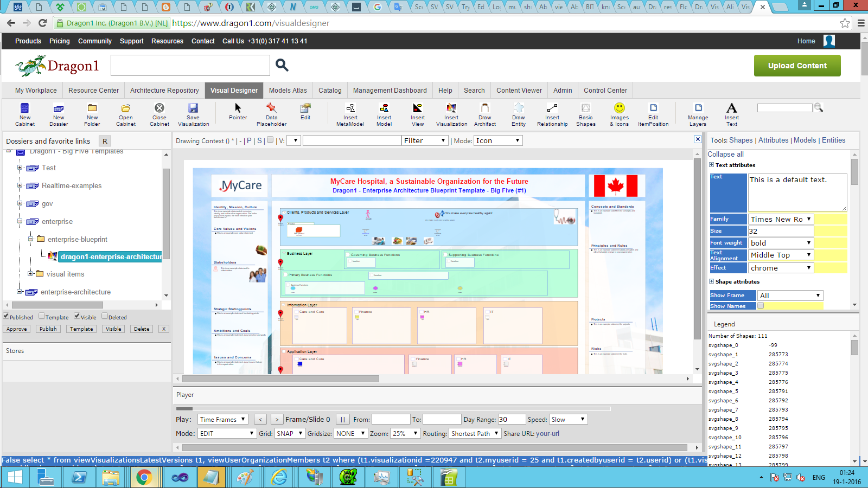Switch to the Models Atlas tab

coord(288,90)
